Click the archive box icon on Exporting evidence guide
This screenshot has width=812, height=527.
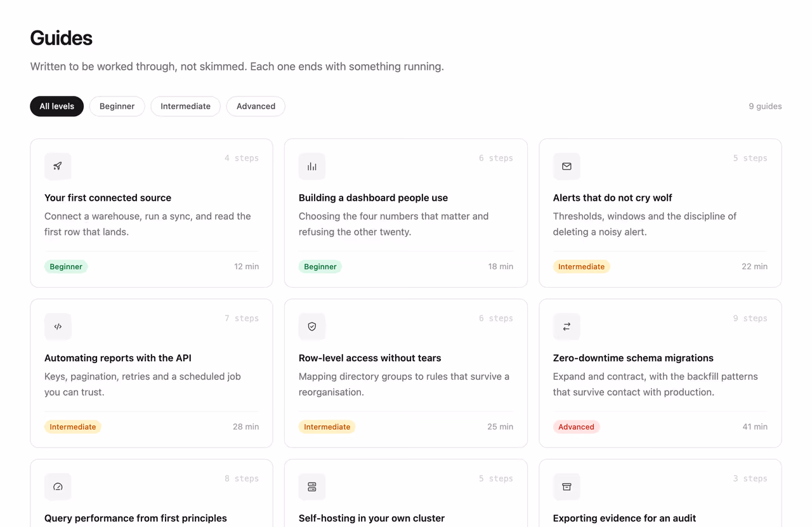coord(566,486)
